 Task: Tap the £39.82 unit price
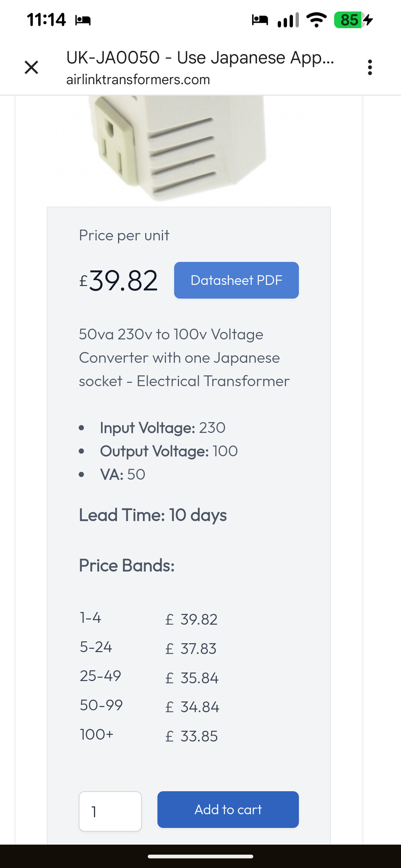[119, 281]
